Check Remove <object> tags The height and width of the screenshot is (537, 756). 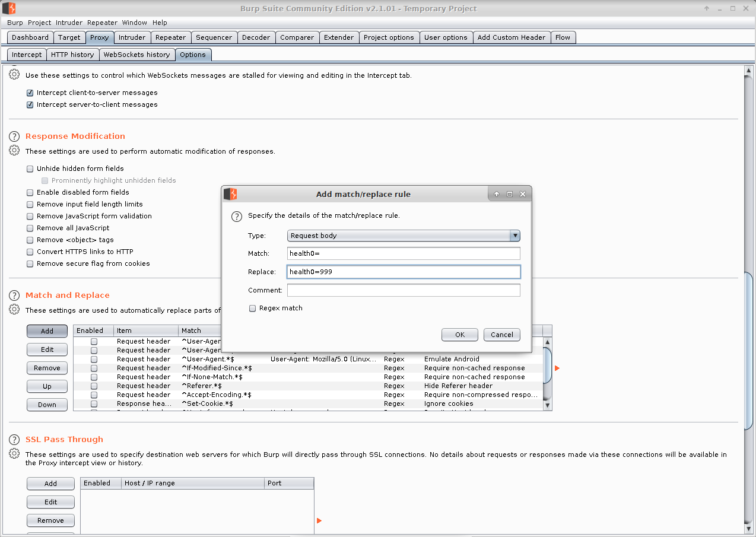30,240
